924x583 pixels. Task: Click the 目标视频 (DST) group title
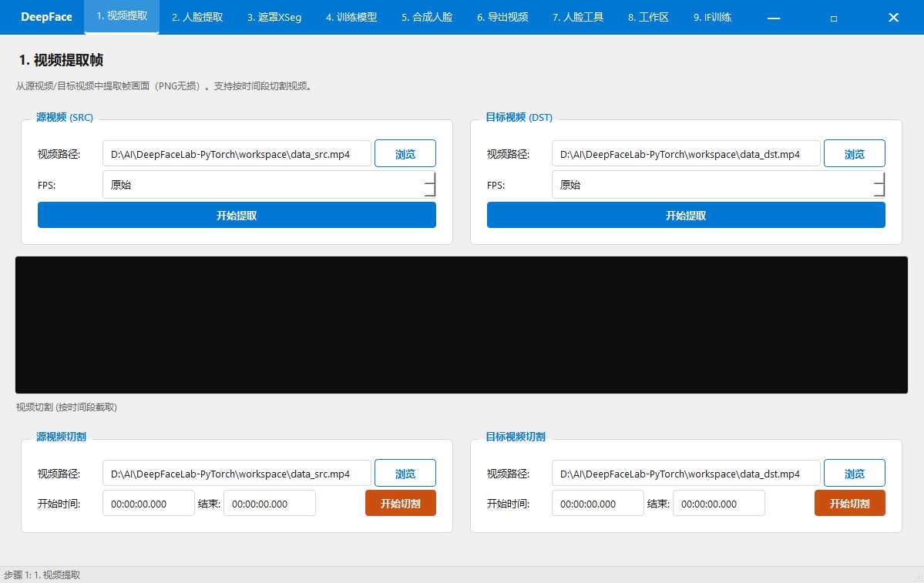click(x=519, y=117)
